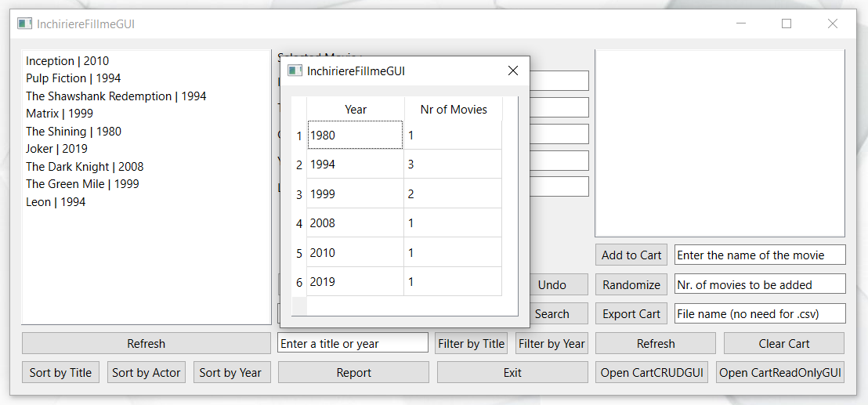
Task: Click Filter by Title button
Action: 471,344
